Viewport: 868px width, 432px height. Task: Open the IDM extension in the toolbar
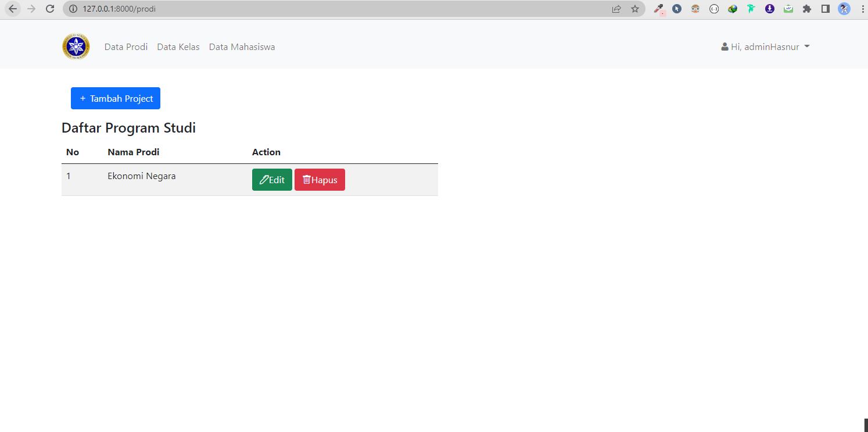click(733, 9)
